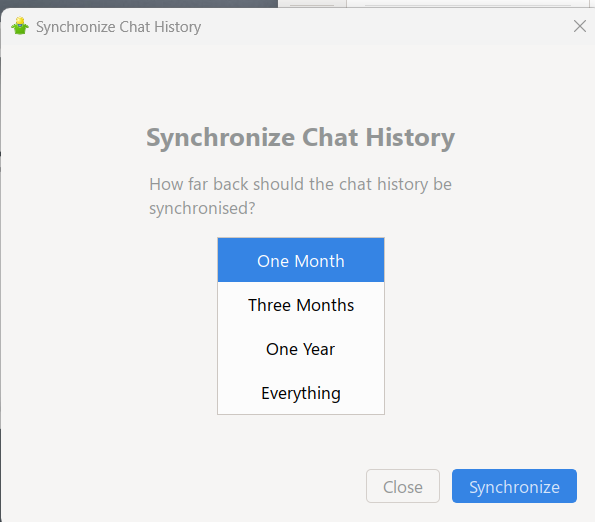Set the sync period to Three Months
This screenshot has height=522, width=595.
[301, 305]
